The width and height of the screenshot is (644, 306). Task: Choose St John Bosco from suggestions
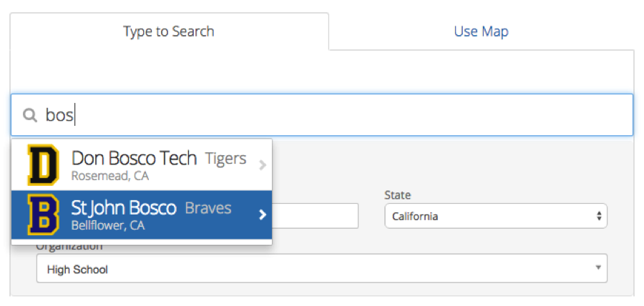(x=142, y=214)
